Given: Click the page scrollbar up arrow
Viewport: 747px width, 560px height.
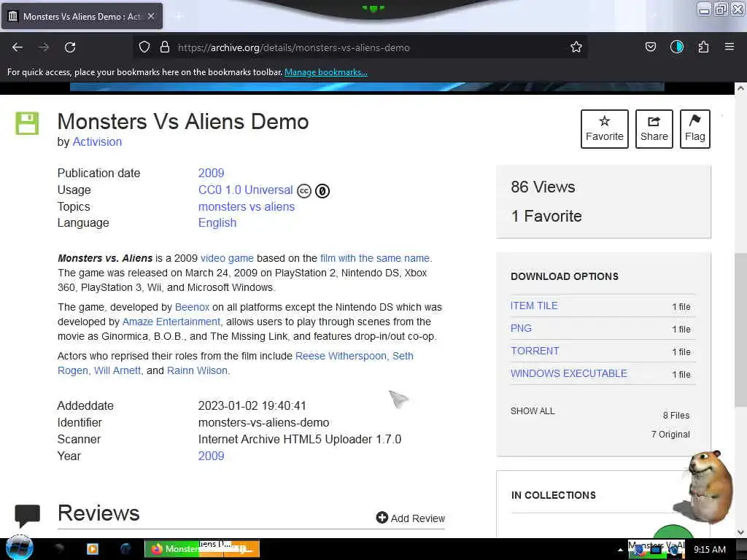Looking at the screenshot, I should (x=740, y=88).
